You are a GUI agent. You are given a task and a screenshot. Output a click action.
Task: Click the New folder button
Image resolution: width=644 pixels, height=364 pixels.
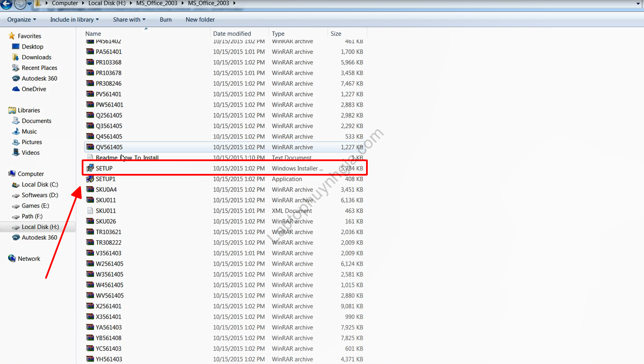point(200,20)
